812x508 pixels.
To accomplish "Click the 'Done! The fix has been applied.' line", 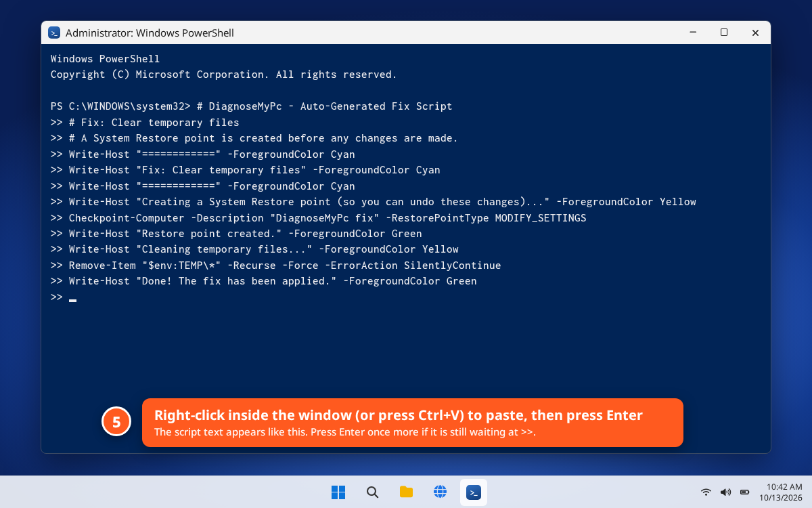I will 264,281.
